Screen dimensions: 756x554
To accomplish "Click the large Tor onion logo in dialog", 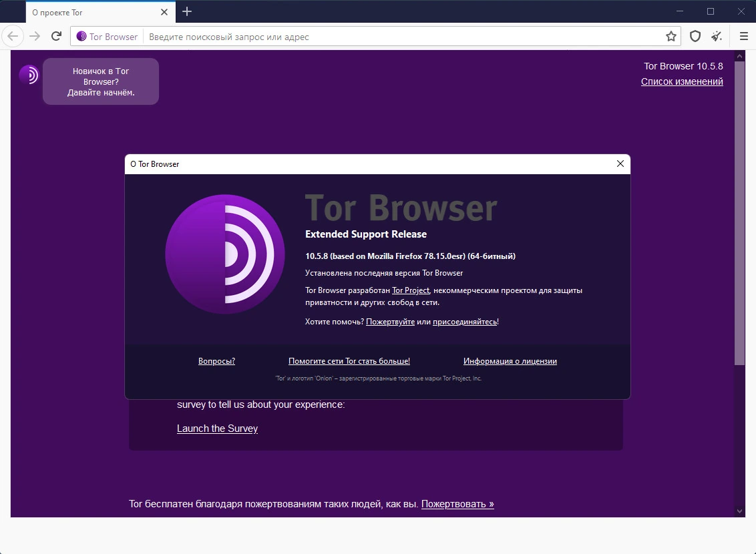I will [224, 254].
